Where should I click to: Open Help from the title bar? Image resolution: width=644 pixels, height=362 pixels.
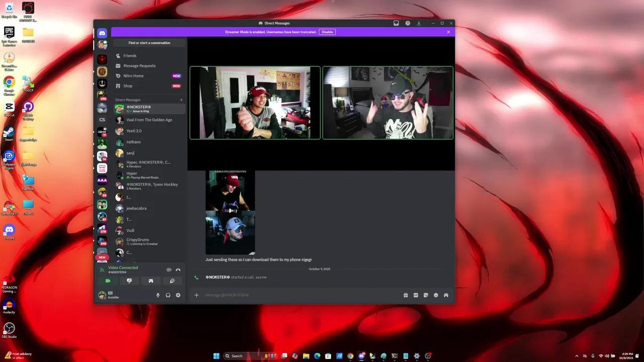point(408,23)
